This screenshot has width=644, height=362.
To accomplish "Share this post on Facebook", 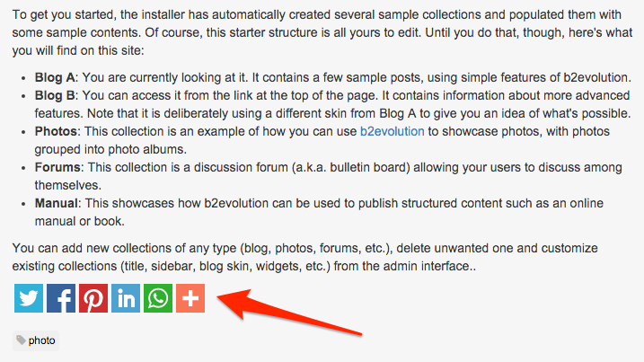I will pyautogui.click(x=61, y=298).
